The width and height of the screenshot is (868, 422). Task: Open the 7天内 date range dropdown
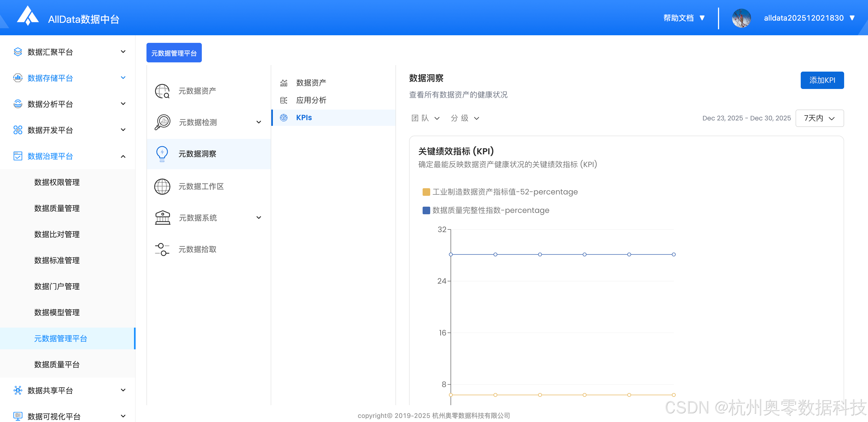click(x=819, y=118)
